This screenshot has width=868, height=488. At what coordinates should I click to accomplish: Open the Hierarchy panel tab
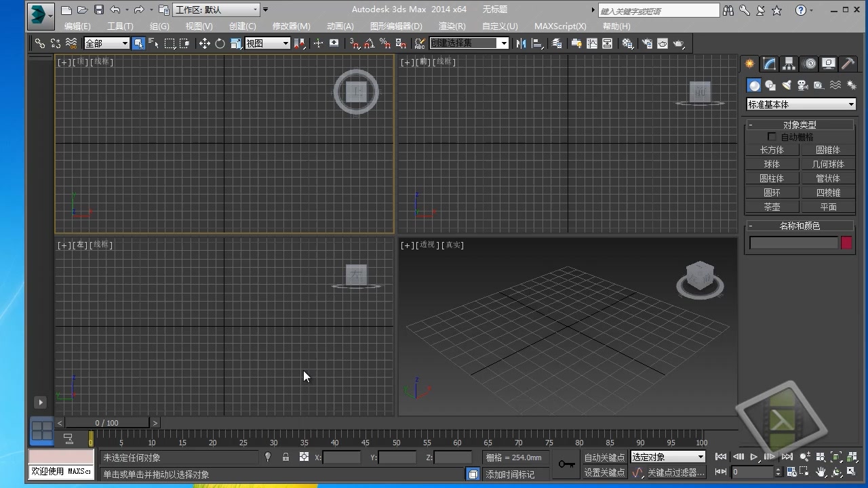(789, 64)
